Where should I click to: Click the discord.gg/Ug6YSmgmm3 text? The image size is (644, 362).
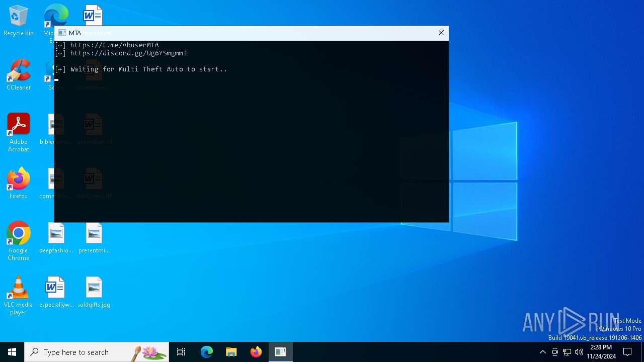point(129,53)
